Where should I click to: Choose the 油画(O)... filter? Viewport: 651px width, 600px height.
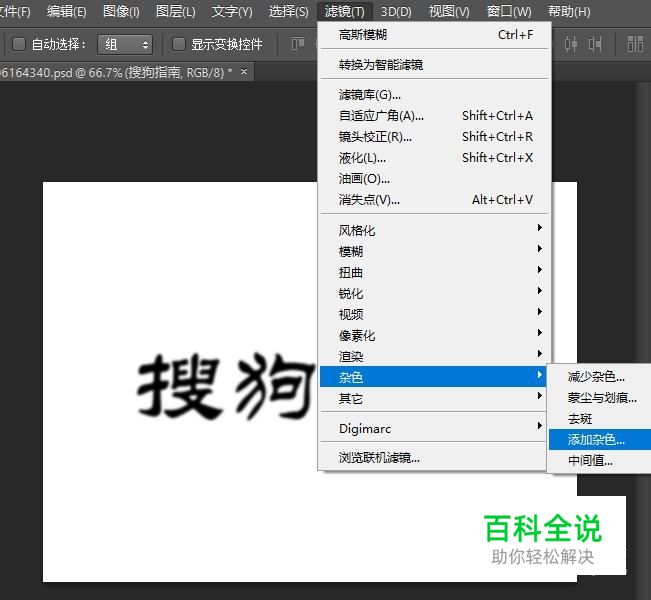(435, 179)
